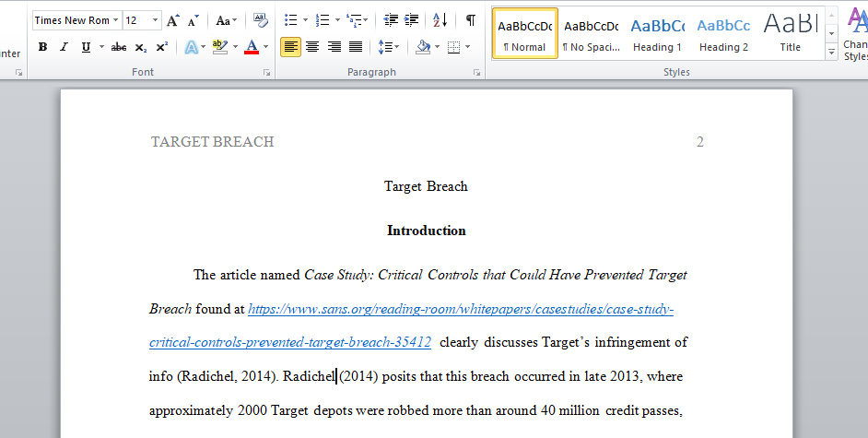
Task: Click the Shrink Font icon
Action: [194, 21]
